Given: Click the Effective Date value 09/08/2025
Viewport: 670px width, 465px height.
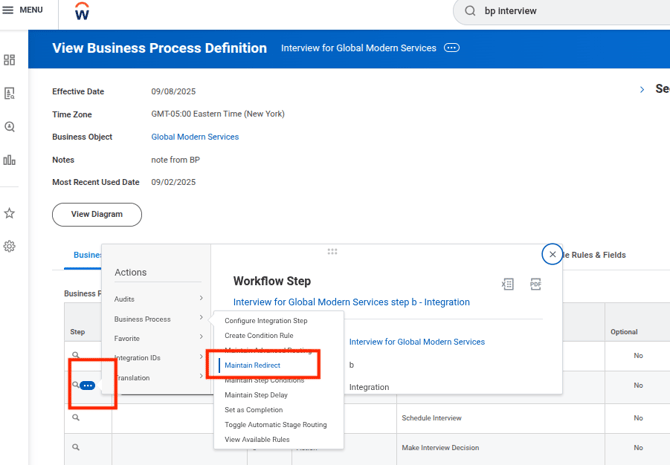Looking at the screenshot, I should [173, 91].
